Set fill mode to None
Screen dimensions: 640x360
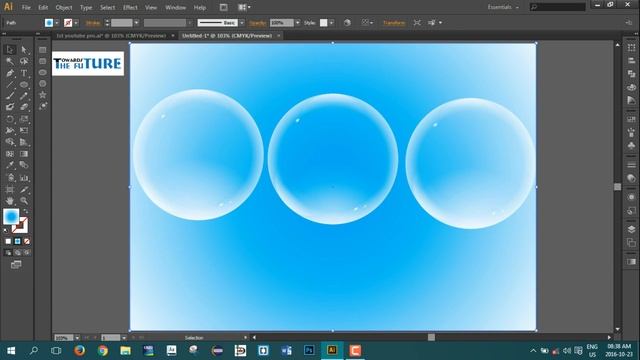(x=27, y=241)
